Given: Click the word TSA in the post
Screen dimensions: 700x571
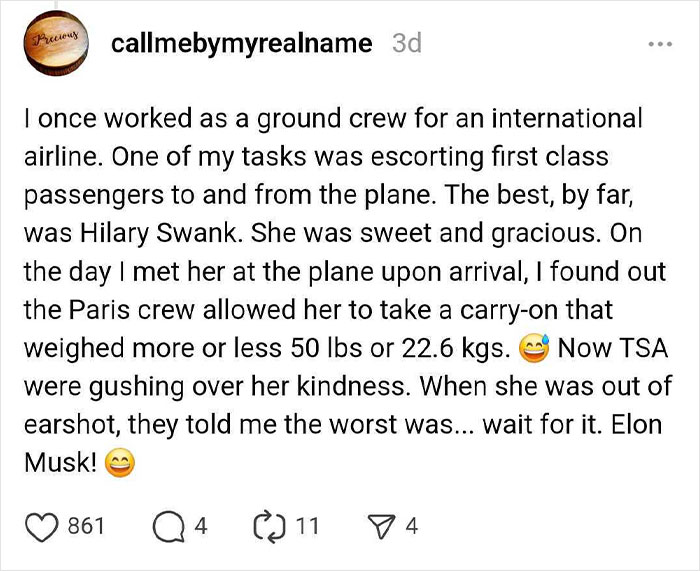Looking at the screenshot, I should pos(641,350).
